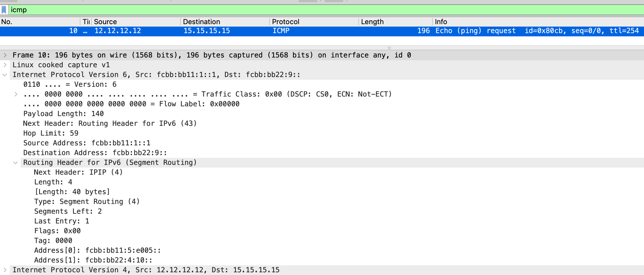644x275 pixels.
Task: Select the [Length: 40 bytes] line
Action: pos(72,192)
